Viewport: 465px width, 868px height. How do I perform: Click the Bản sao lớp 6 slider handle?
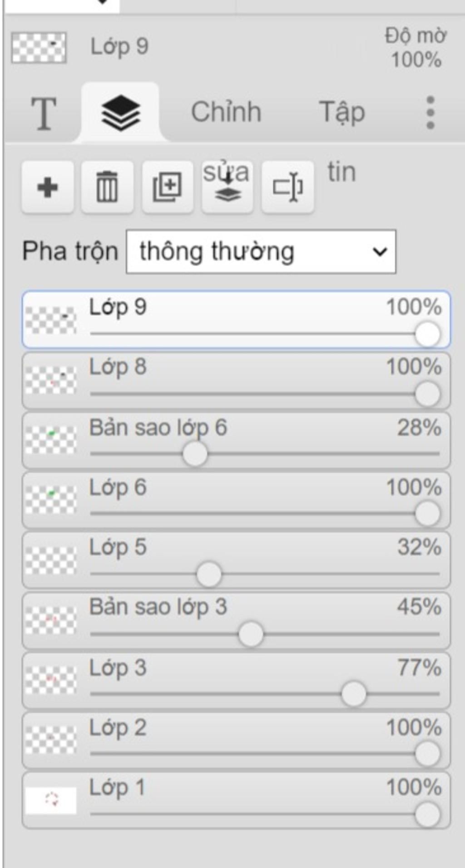tap(195, 454)
